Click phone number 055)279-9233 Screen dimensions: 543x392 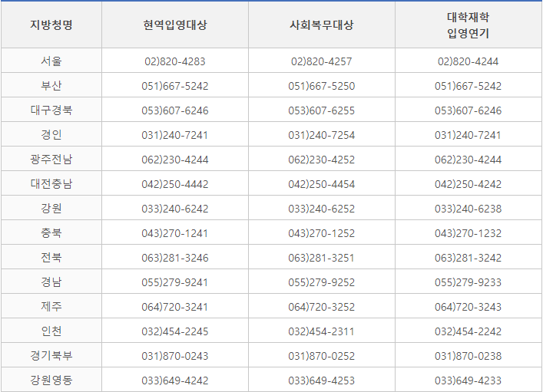click(469, 282)
